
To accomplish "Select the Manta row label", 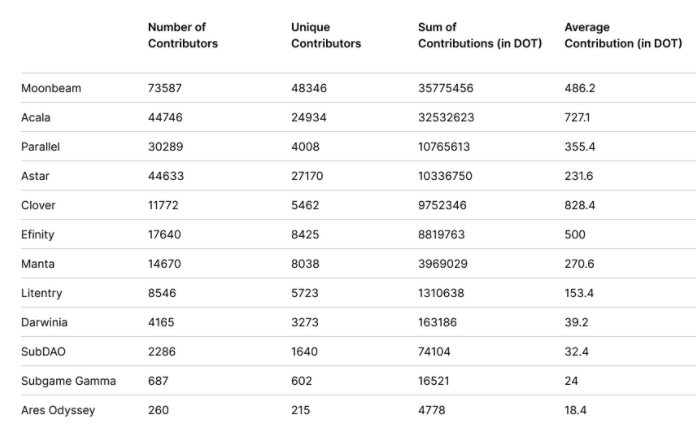I will (38, 264).
